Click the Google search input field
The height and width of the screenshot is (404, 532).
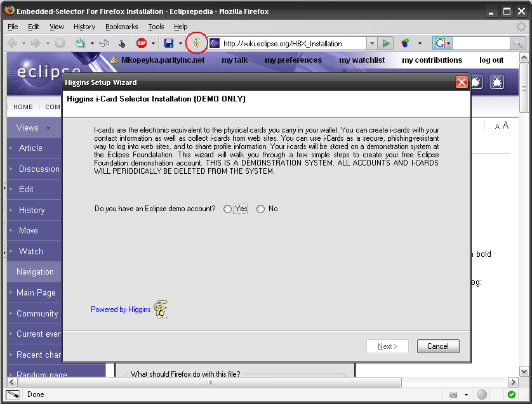[x=481, y=43]
